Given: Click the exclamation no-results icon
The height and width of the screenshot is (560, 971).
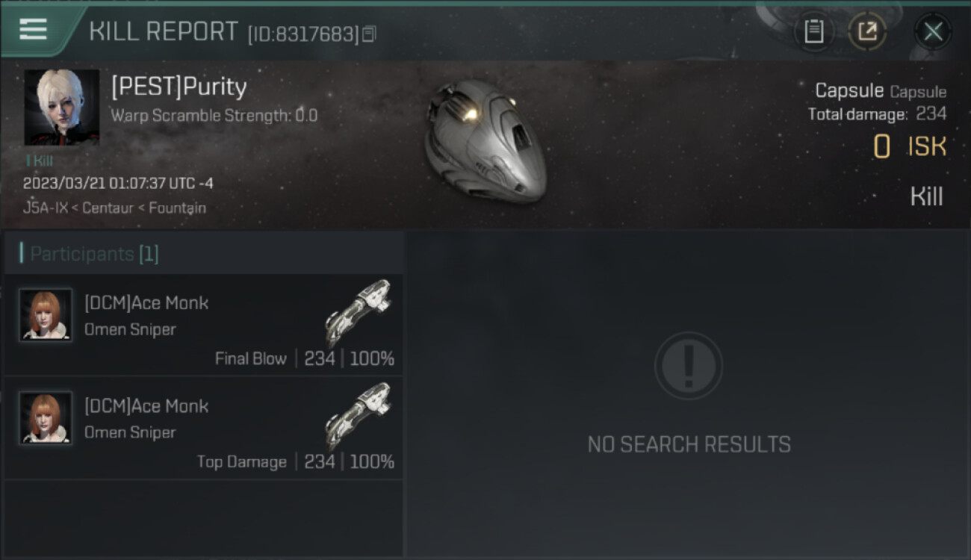Looking at the screenshot, I should point(689,366).
